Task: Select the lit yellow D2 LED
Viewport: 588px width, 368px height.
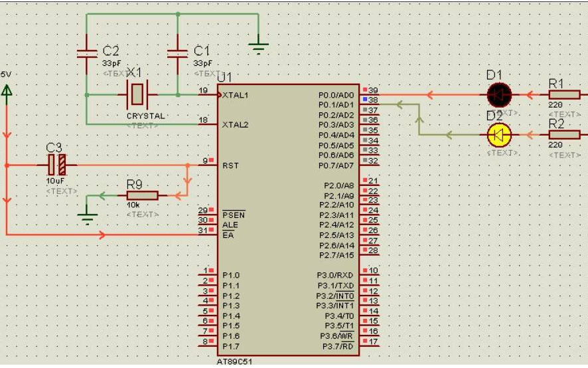Action: click(x=498, y=135)
